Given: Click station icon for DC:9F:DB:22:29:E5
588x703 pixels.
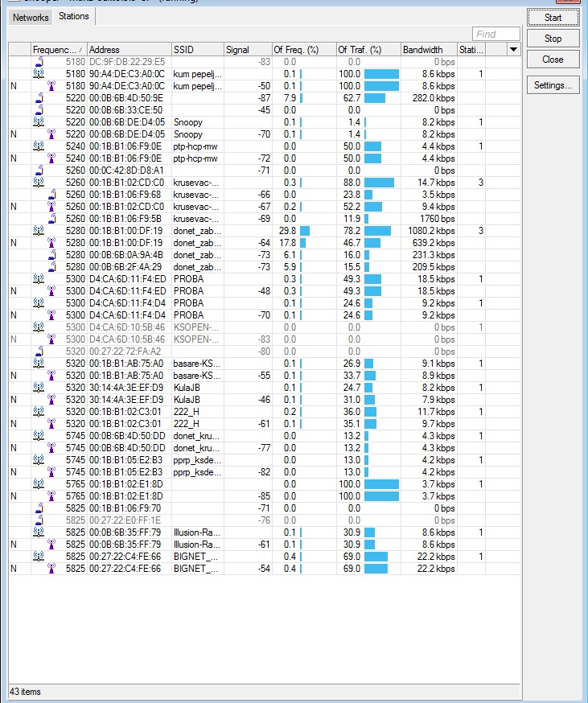Looking at the screenshot, I should point(39,61).
